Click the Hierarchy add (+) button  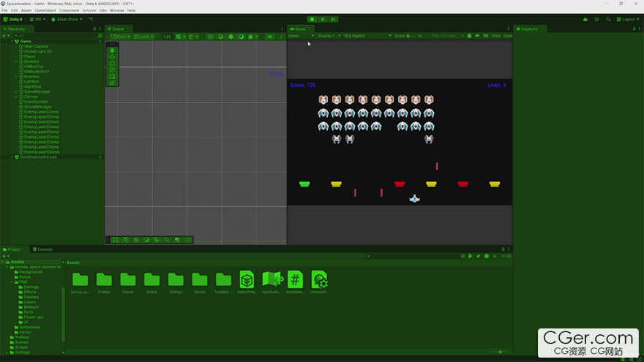[x=5, y=36]
